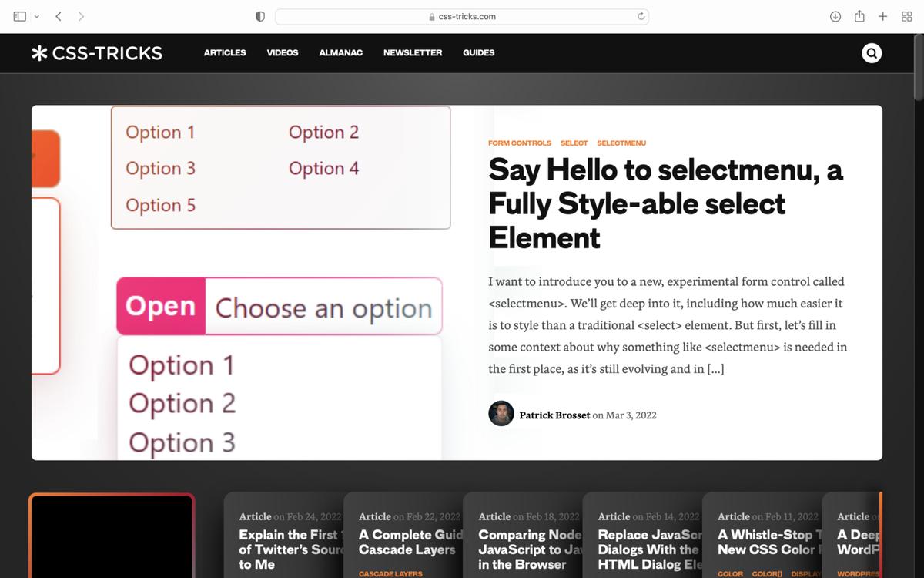Show the Safari downloads
Image resolution: width=924 pixels, height=578 pixels.
coord(835,16)
